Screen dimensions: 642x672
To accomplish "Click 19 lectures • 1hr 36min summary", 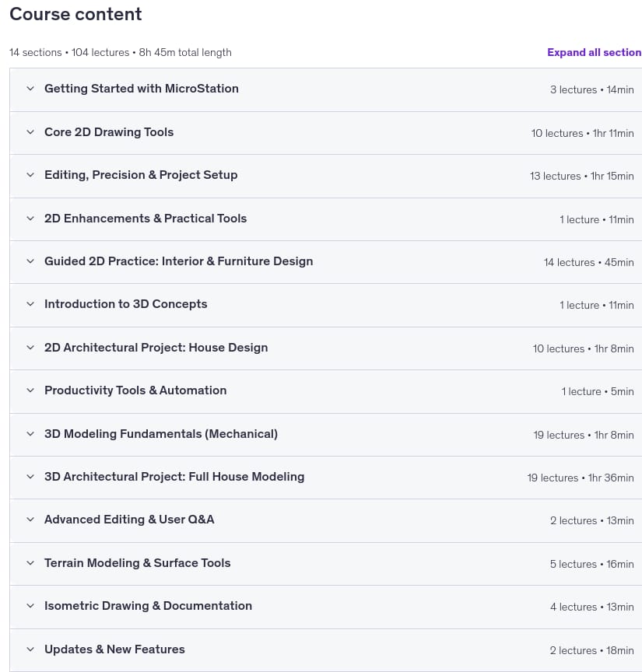I will [581, 478].
